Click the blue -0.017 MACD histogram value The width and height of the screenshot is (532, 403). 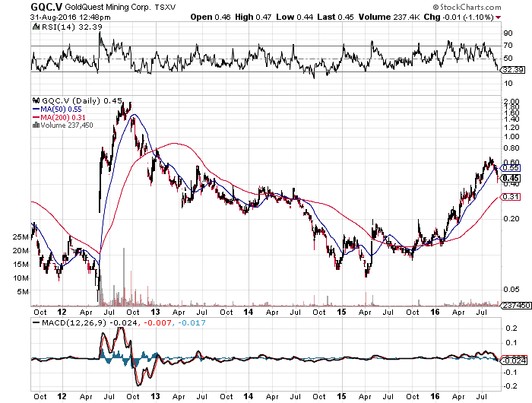(192, 322)
